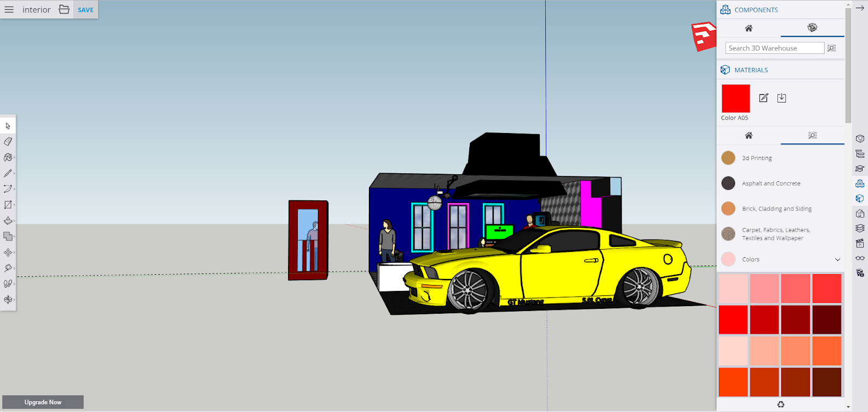Toggle the Materials panel sidebar icon
868x412 pixels.
860,199
